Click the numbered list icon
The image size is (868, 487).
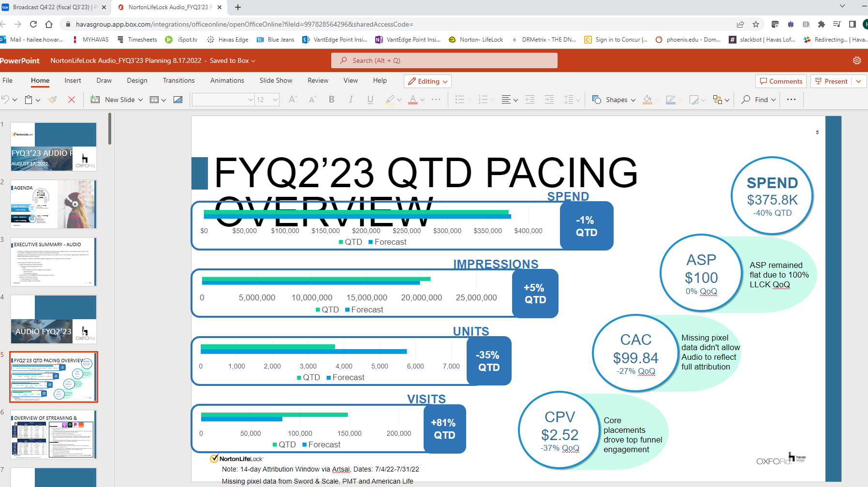[x=483, y=100]
